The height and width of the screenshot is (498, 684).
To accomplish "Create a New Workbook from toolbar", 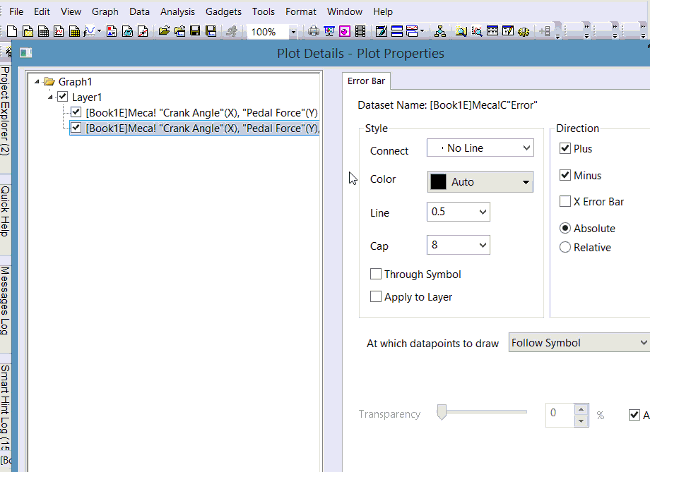I will pos(43,31).
